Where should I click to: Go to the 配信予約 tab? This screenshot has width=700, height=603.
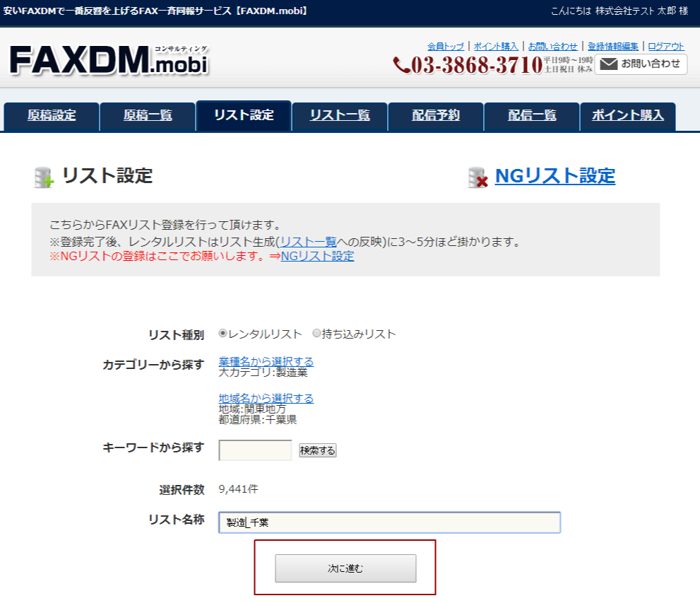pyautogui.click(x=436, y=116)
